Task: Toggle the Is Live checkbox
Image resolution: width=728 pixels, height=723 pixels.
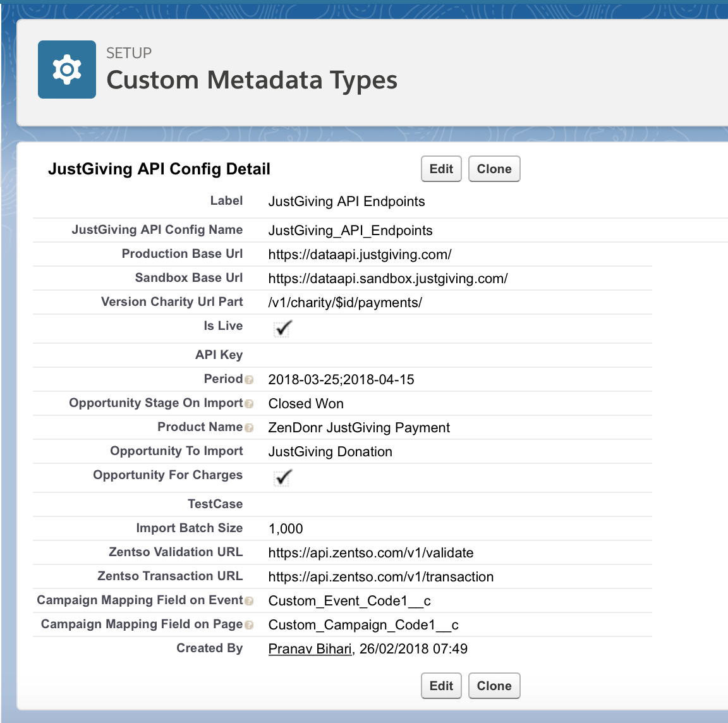Action: [282, 328]
